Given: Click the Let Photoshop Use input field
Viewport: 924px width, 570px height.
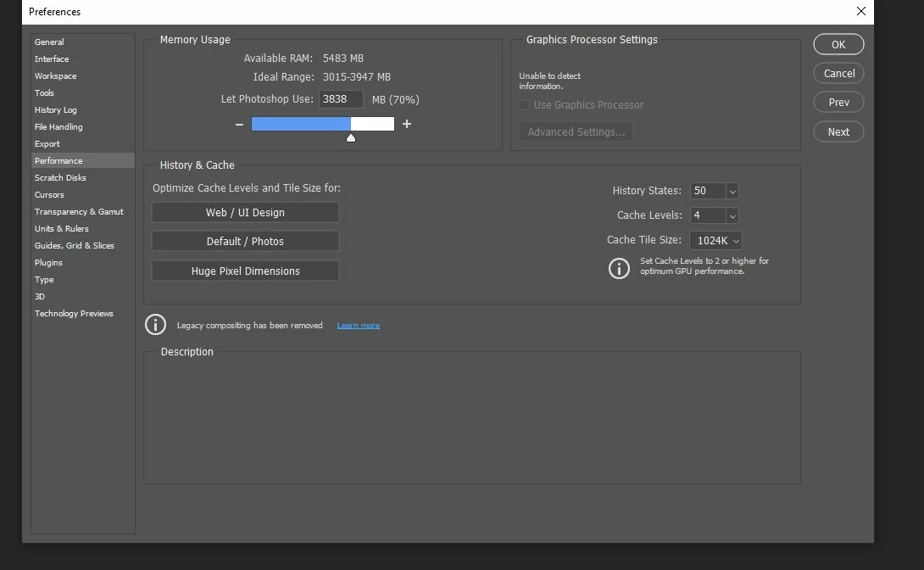Looking at the screenshot, I should (341, 99).
